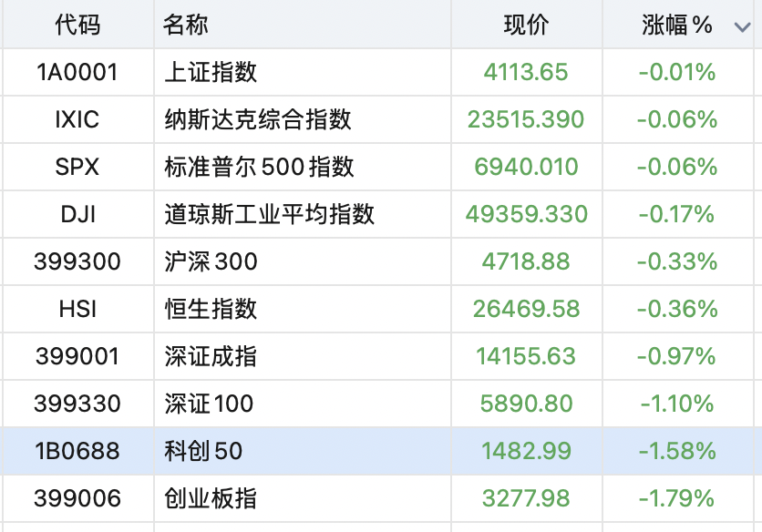This screenshot has height=532, width=762.
Task: Sort by the 名称 column header
Action: [x=185, y=25]
